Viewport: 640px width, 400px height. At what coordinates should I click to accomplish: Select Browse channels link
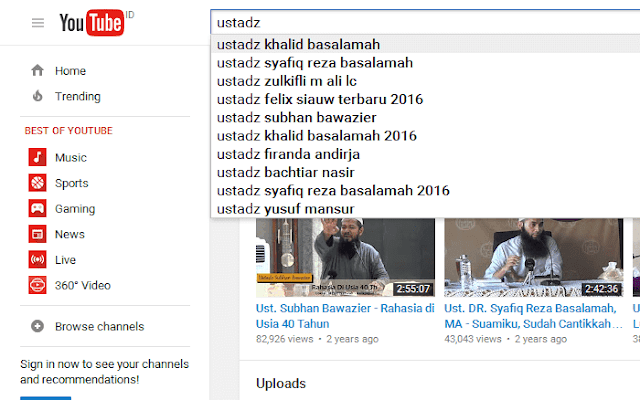[100, 327]
